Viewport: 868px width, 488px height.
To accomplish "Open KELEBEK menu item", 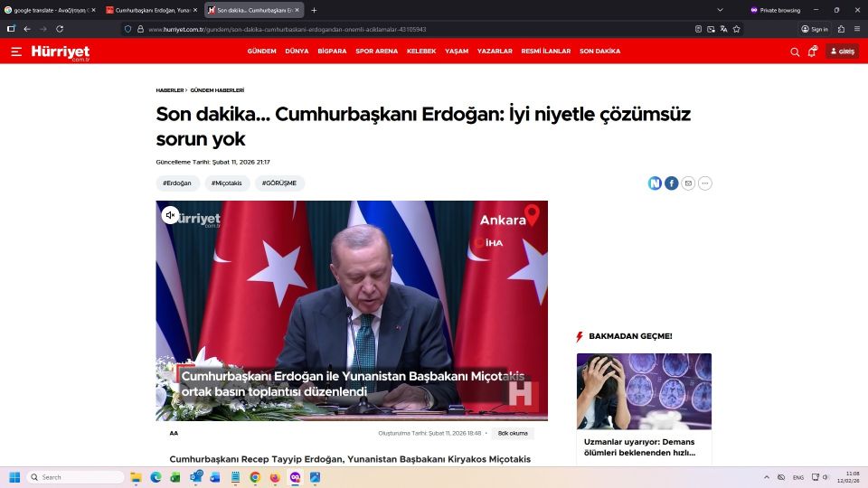I will coord(421,51).
